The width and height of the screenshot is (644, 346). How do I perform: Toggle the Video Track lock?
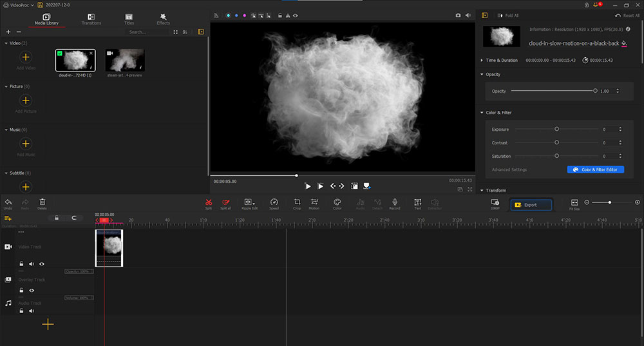pyautogui.click(x=21, y=264)
